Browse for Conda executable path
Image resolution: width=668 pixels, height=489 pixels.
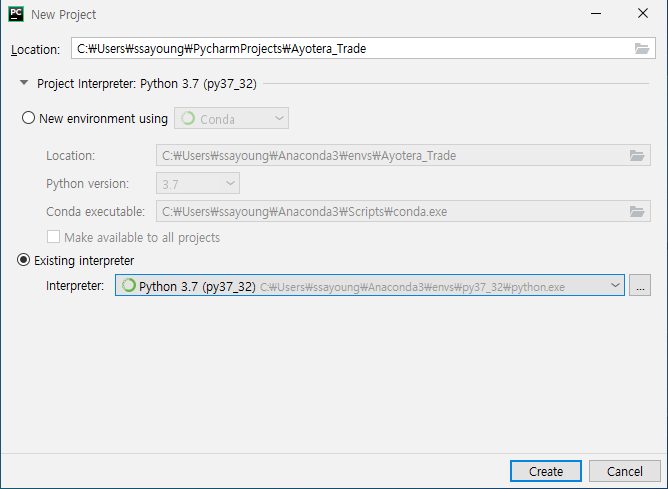(637, 211)
